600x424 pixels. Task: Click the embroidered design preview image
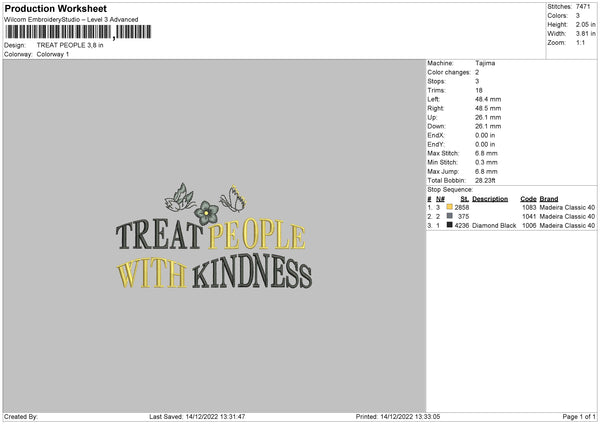tap(214, 236)
